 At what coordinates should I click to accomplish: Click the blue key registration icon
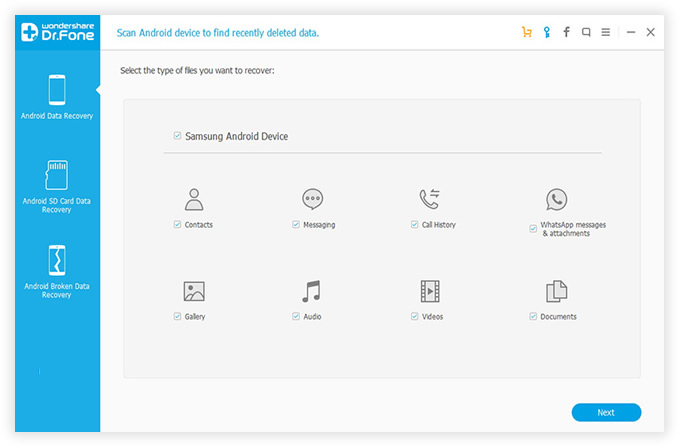point(547,32)
